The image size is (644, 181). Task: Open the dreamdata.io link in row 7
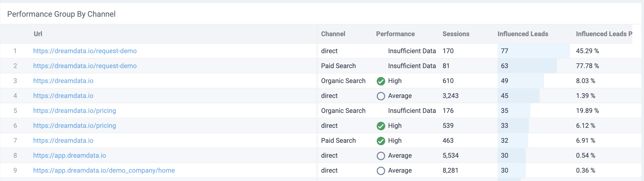[x=63, y=140]
